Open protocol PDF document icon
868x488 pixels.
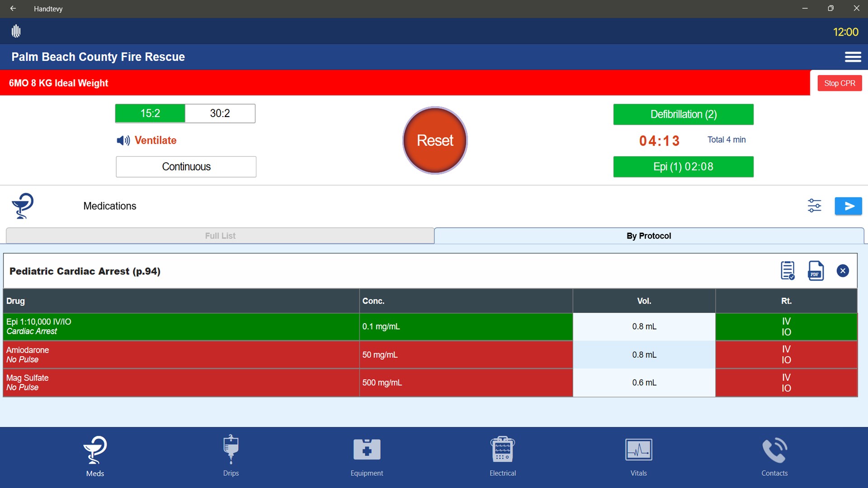(x=816, y=271)
